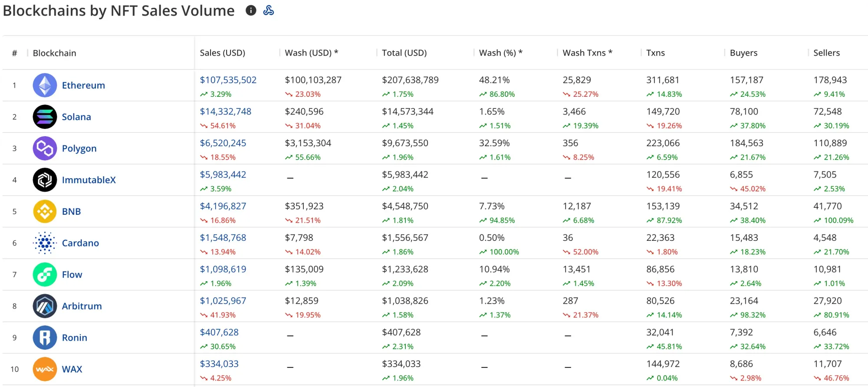Select ImmutableX buyers count 6,855
The height and width of the screenshot is (387, 868).
(741, 174)
